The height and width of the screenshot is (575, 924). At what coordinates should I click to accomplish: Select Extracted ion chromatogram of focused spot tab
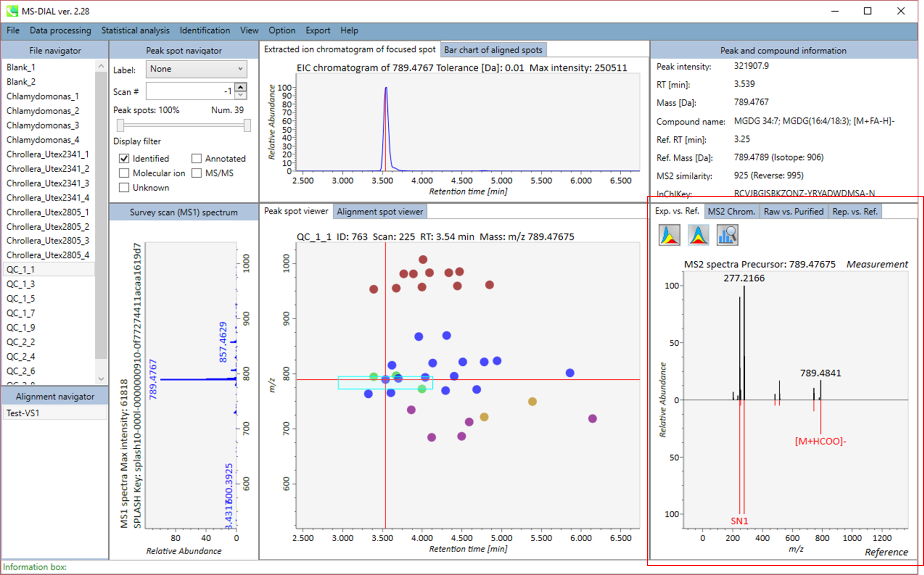(350, 49)
